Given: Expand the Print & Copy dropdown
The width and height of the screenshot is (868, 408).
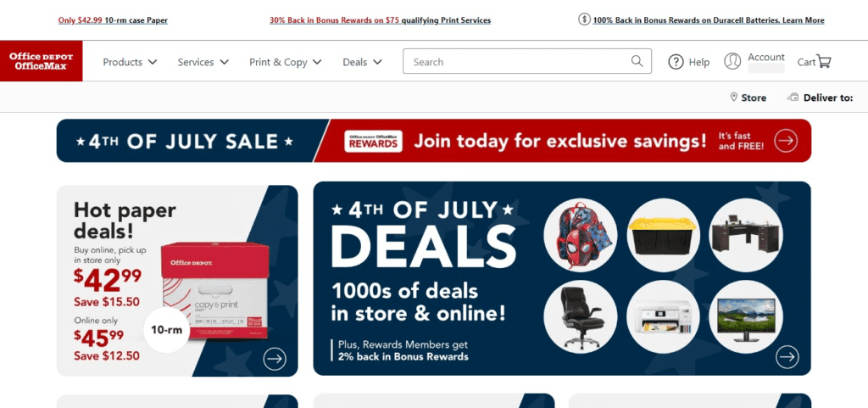Looking at the screenshot, I should 285,62.
